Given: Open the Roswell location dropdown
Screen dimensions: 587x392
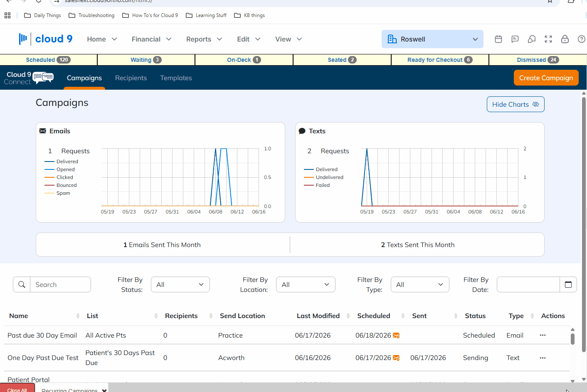Looking at the screenshot, I should pyautogui.click(x=432, y=39).
